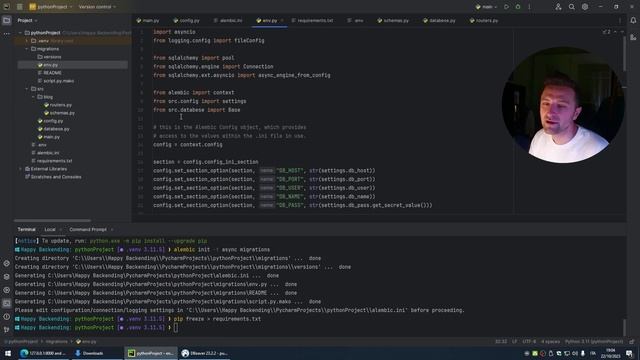Viewport: 640px width, 360px height.
Task: Go to previous highlighted problem arrow
Action: coord(616,32)
